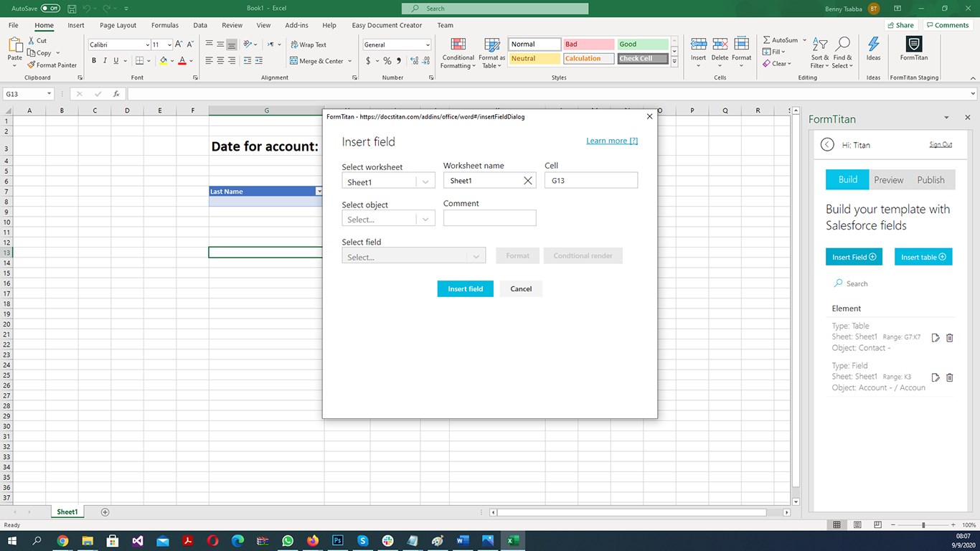Open the Last Name column filter dropdown

319,192
